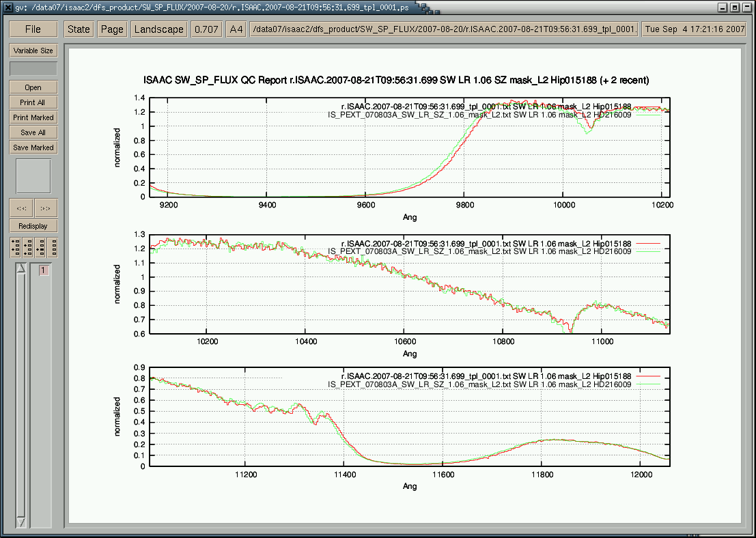The width and height of the screenshot is (756, 538).
Task: Click the up arrow of the page scrollbar
Action: [x=20, y=268]
